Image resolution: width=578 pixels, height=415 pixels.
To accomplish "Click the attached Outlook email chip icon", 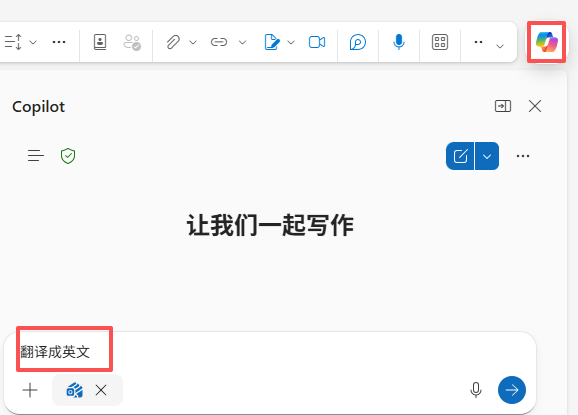I will point(74,390).
